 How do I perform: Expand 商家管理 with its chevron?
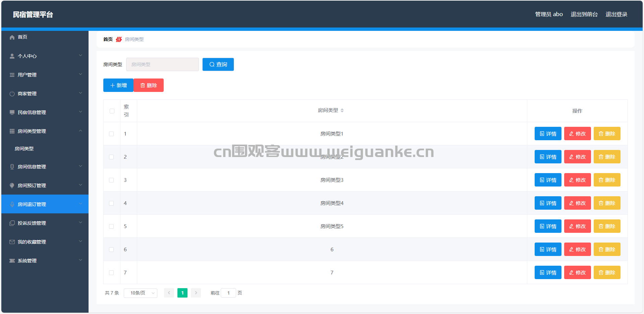pyautogui.click(x=80, y=93)
